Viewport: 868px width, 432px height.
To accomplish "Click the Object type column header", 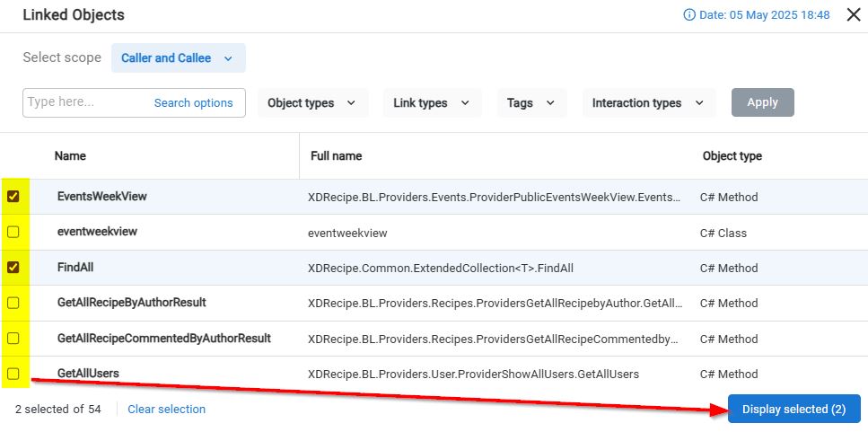I will pyautogui.click(x=732, y=156).
